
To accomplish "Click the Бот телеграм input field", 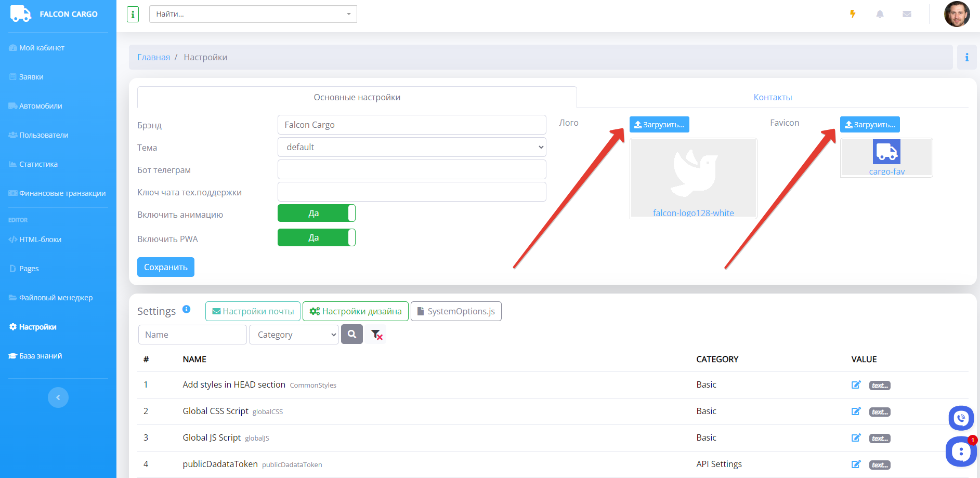I will tap(411, 169).
